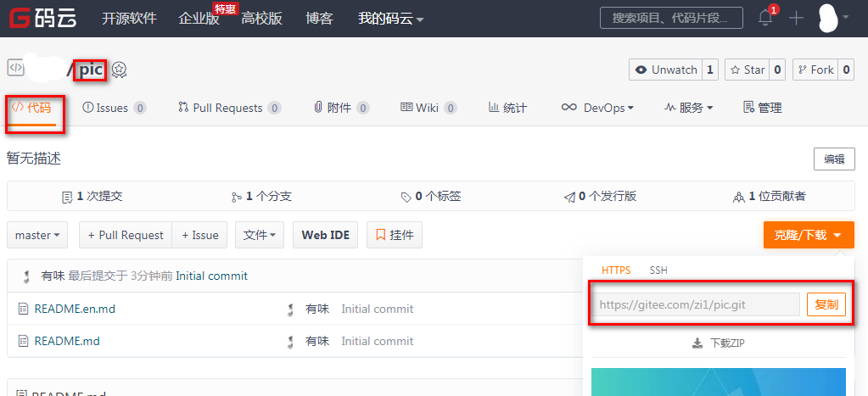Image resolution: width=868 pixels, height=396 pixels.
Task: Click author 有味 on the latest commit line
Action: coord(53,276)
